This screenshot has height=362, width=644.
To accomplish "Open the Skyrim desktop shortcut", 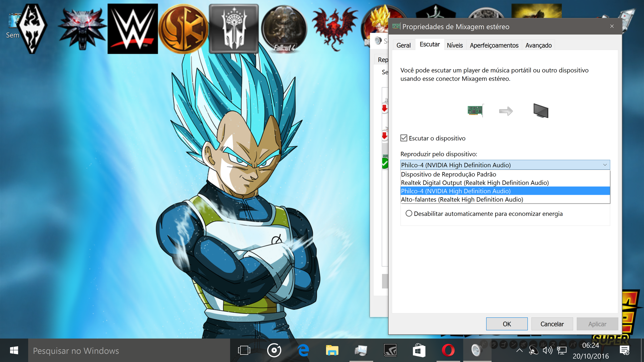I will [x=32, y=29].
